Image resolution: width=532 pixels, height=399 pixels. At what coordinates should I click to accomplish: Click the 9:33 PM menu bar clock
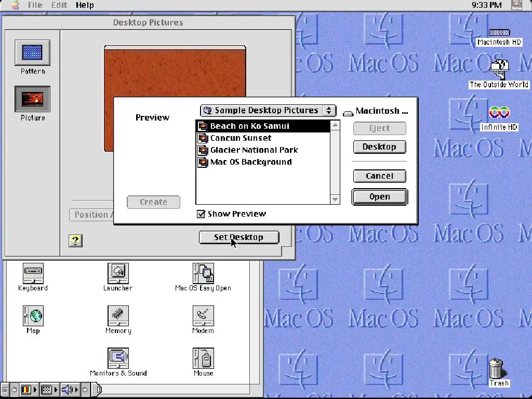click(x=486, y=5)
